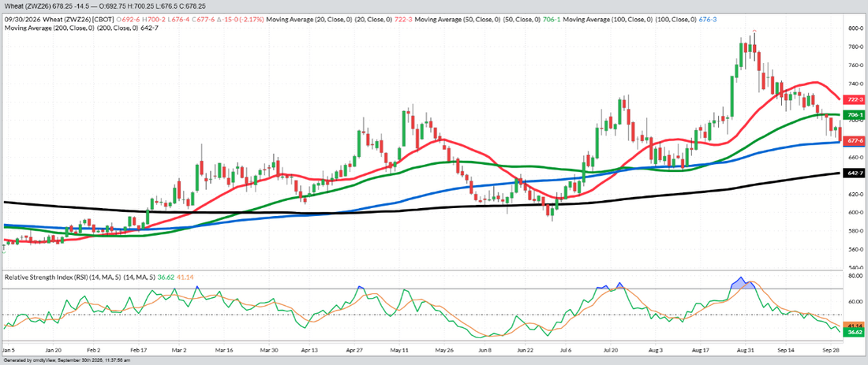Image resolution: width=868 pixels, height=365 pixels.
Task: Click the 800-0 price axis label
Action: [856, 28]
